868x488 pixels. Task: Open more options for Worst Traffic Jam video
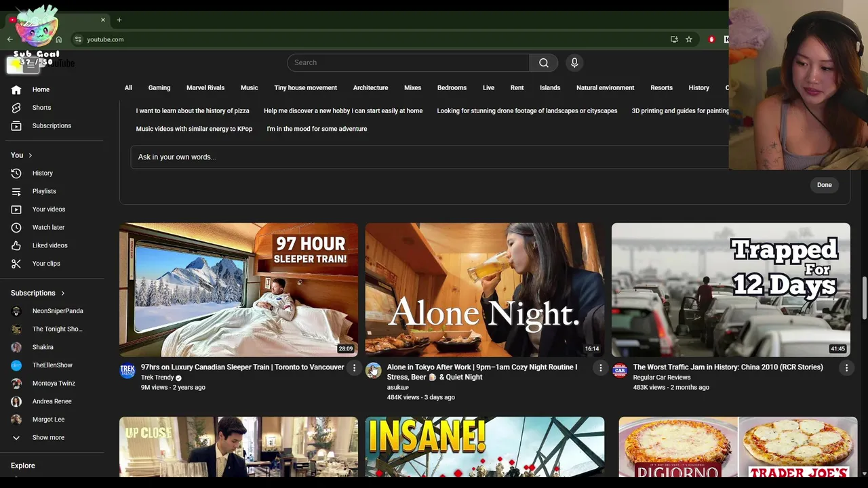(846, 368)
